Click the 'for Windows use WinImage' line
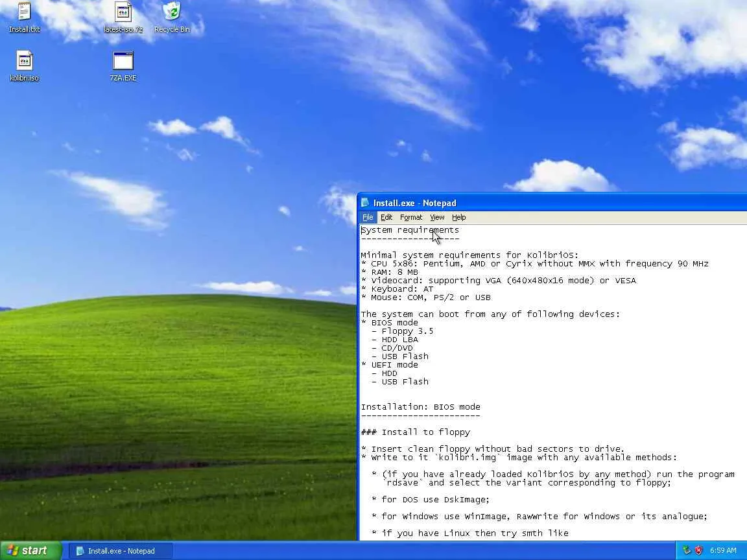Screen dimensions: 747x560 pyautogui.click(x=539, y=517)
